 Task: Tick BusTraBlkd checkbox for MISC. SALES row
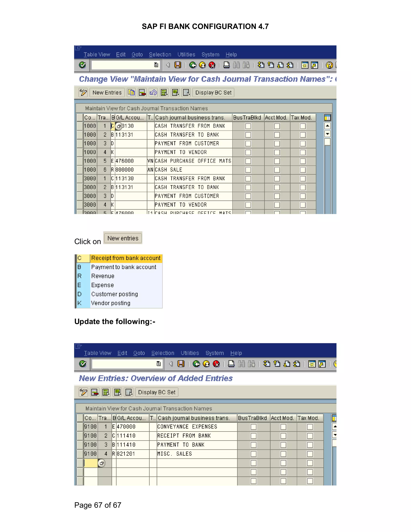coord(254,454)
